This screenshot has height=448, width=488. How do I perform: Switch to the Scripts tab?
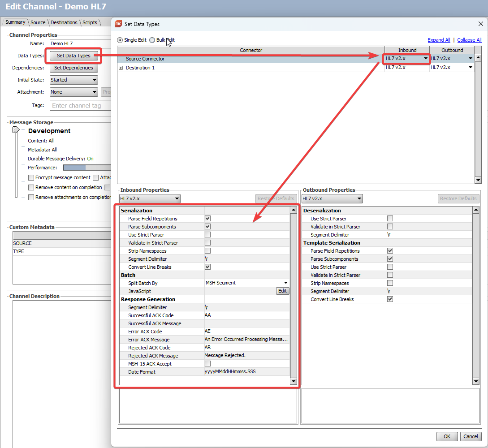[x=90, y=22]
